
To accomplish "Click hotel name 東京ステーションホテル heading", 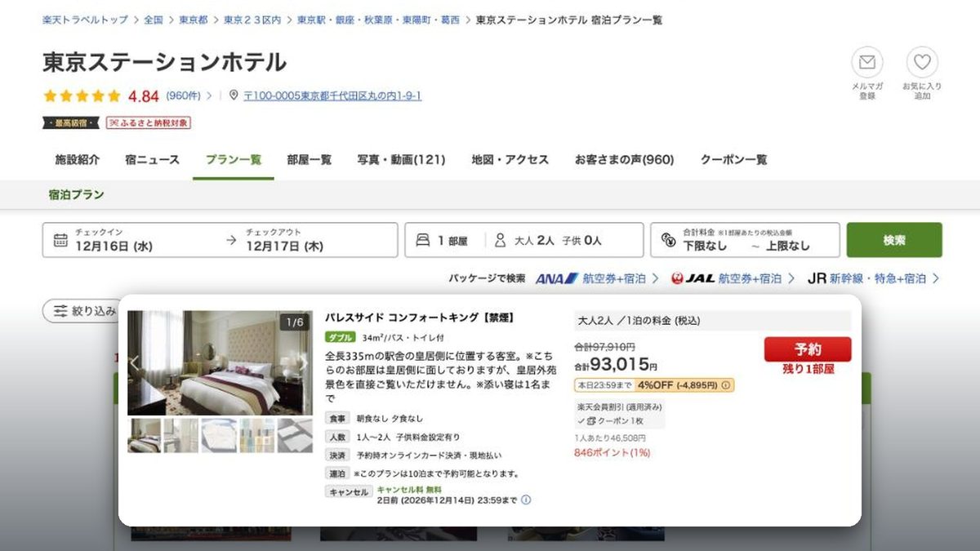I will (165, 62).
